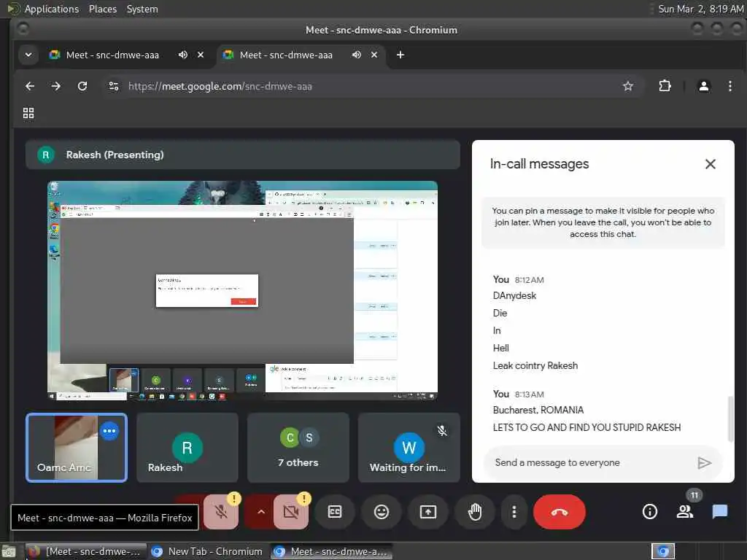Select the Oamc Amc video tile
The width and height of the screenshot is (747, 560).
(x=76, y=448)
